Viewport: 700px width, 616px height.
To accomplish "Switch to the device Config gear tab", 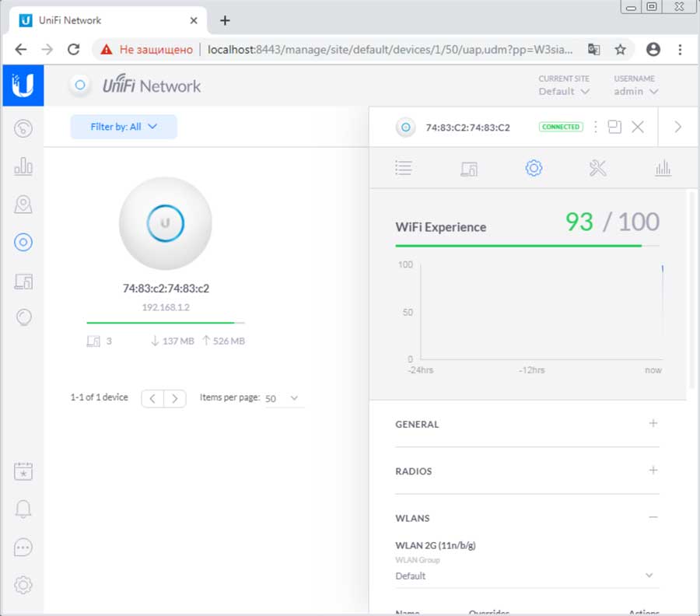I will 534,168.
